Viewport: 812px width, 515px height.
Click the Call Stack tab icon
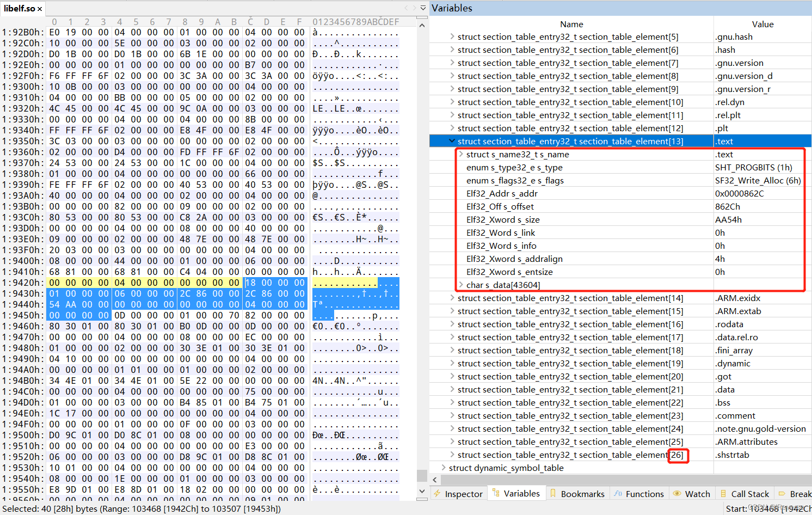click(723, 493)
